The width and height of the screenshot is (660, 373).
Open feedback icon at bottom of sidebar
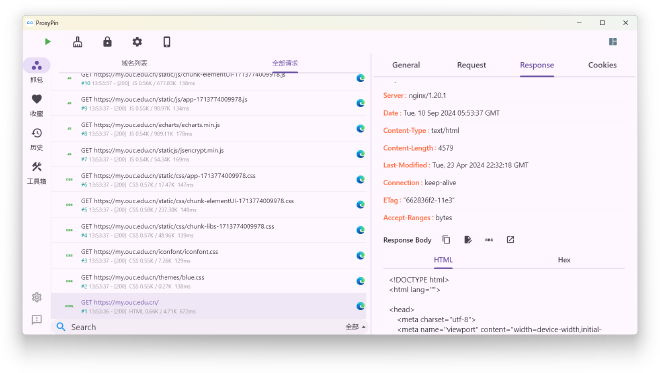[x=37, y=320]
